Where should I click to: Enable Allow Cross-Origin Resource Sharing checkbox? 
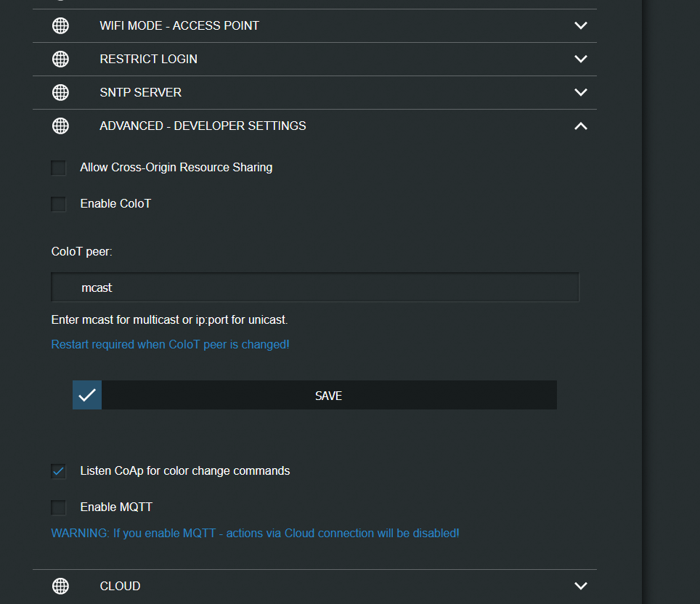click(x=59, y=168)
